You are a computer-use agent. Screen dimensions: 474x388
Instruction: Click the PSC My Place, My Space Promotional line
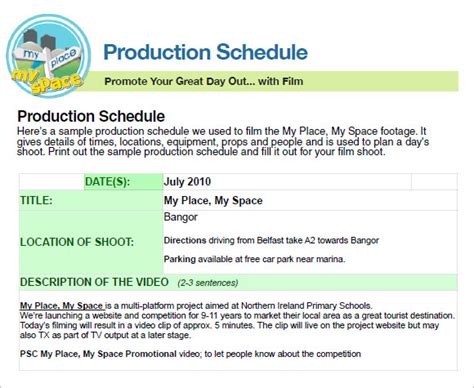pos(190,354)
